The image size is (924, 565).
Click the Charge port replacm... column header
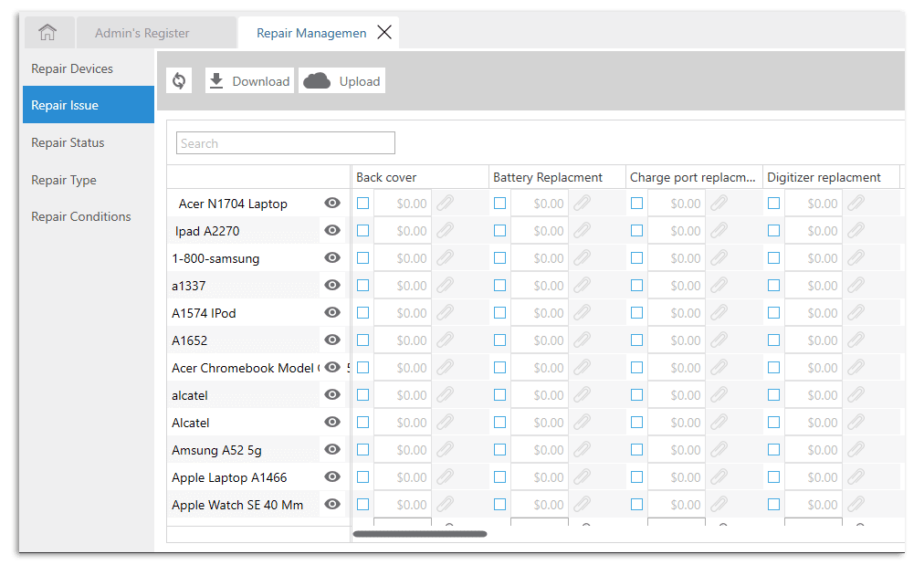click(694, 177)
